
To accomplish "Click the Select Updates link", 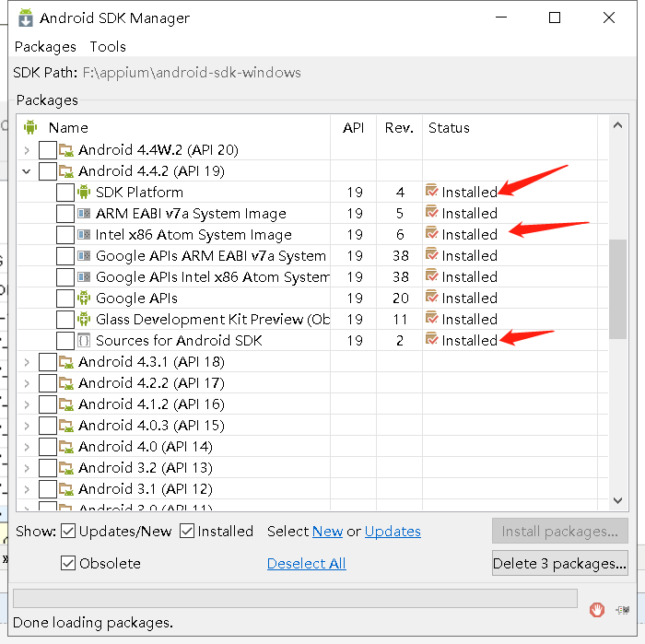I will coord(393,532).
